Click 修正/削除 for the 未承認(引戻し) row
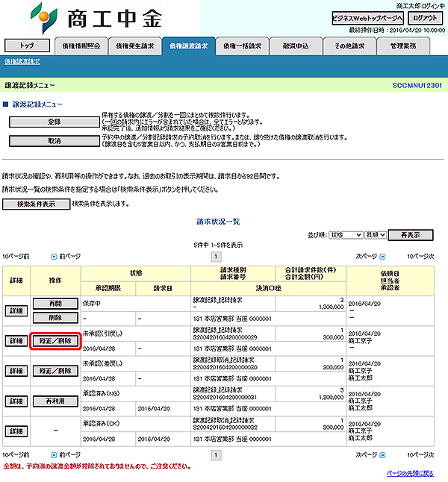This screenshot has width=448, height=482. pos(55,341)
